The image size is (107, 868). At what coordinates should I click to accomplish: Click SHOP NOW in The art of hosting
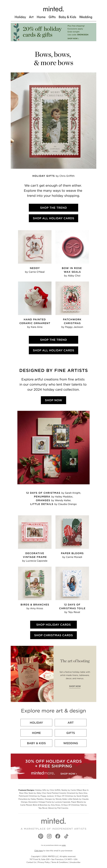[75, 686]
